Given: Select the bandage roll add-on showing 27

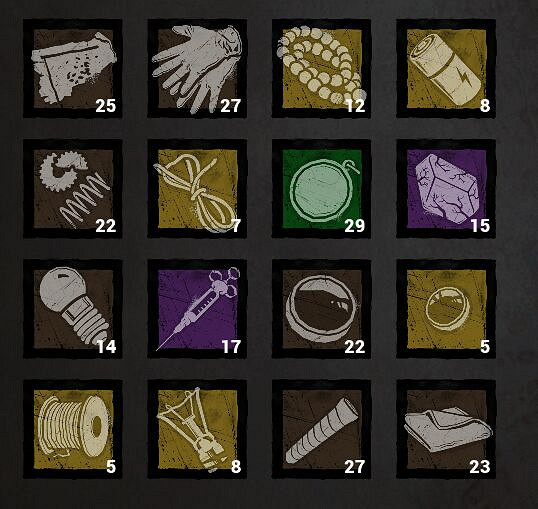Looking at the screenshot, I should (321, 429).
